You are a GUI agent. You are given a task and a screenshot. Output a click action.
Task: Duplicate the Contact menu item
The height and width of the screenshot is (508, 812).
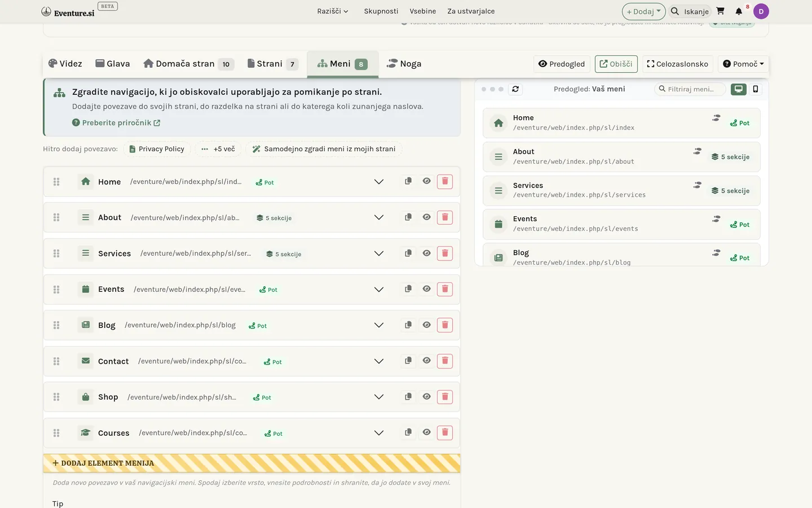click(x=408, y=361)
